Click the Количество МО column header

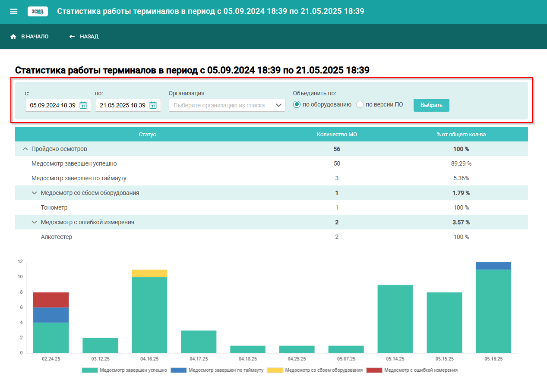[337, 135]
